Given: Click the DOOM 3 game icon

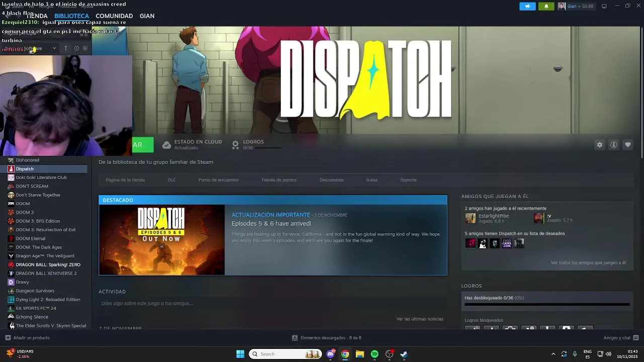Looking at the screenshot, I should point(11,212).
